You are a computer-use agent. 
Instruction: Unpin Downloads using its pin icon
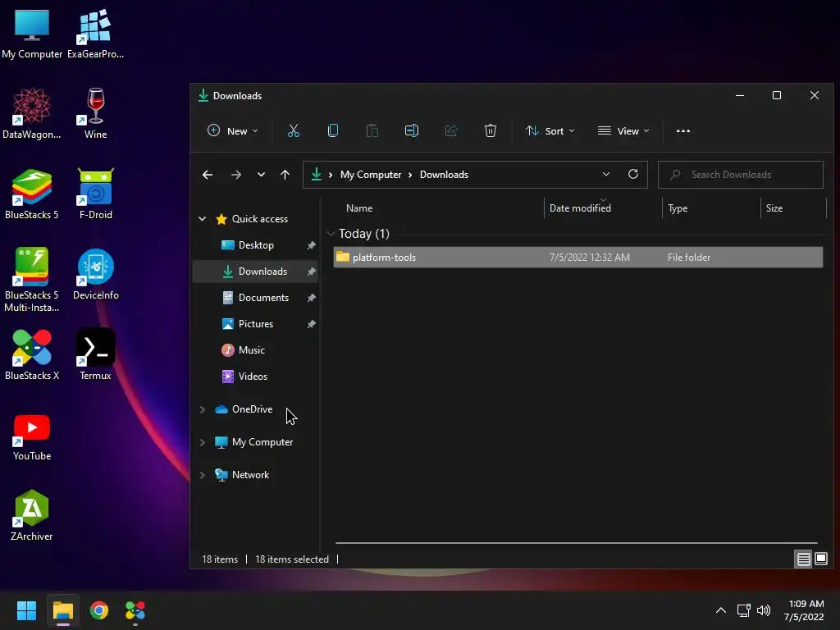pos(311,272)
